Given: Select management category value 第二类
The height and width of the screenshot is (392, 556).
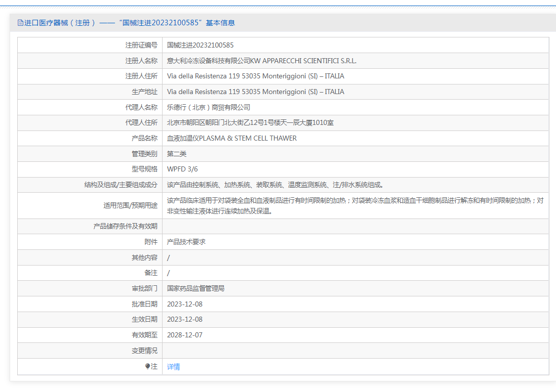Looking at the screenshot, I should coord(177,154).
